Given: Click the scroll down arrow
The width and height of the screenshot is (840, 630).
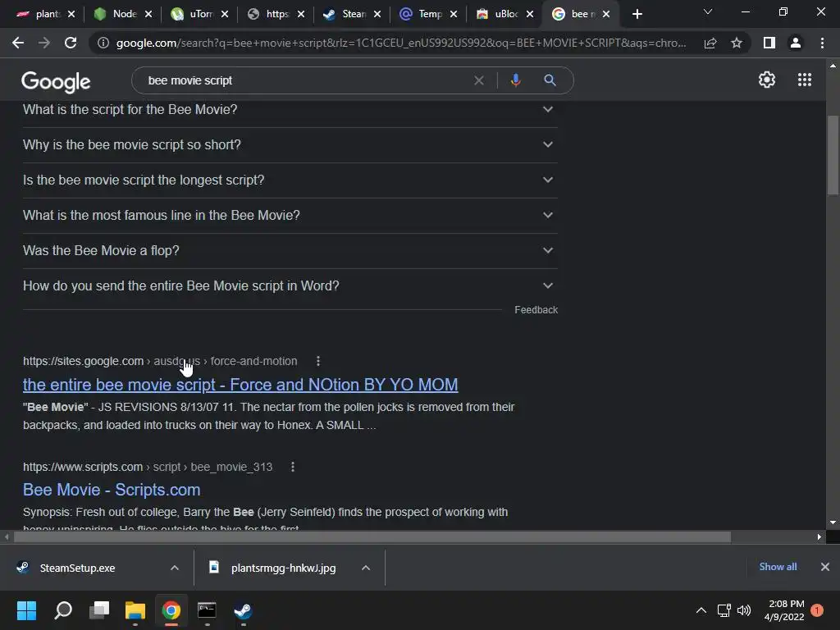Looking at the screenshot, I should pyautogui.click(x=833, y=523).
